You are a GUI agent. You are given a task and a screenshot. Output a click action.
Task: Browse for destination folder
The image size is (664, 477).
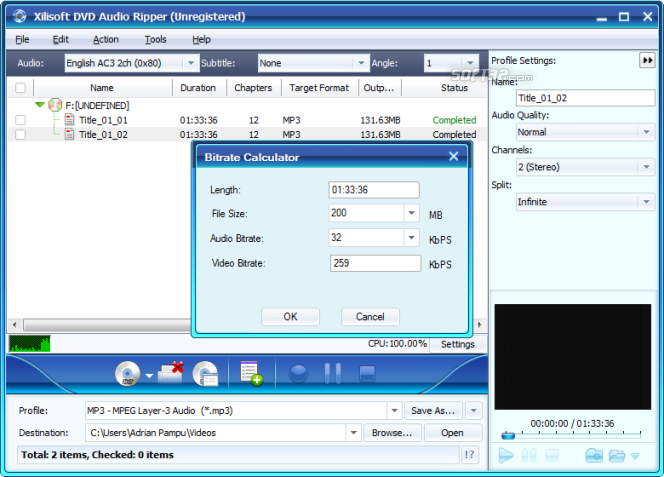point(392,433)
